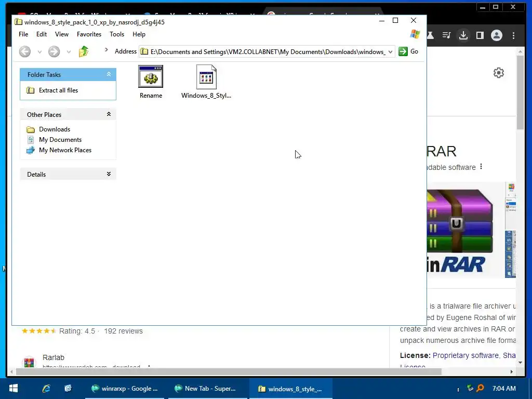Open the Edit menu

click(42, 34)
